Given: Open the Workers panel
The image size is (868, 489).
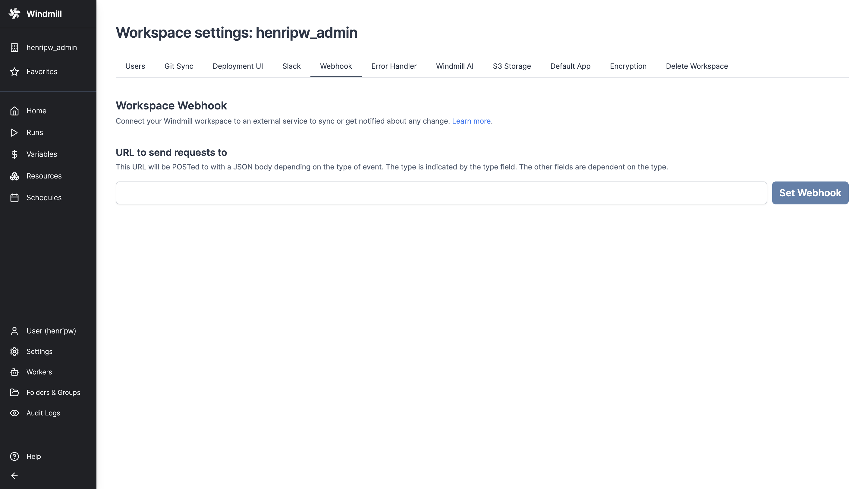Looking at the screenshot, I should pos(39,372).
